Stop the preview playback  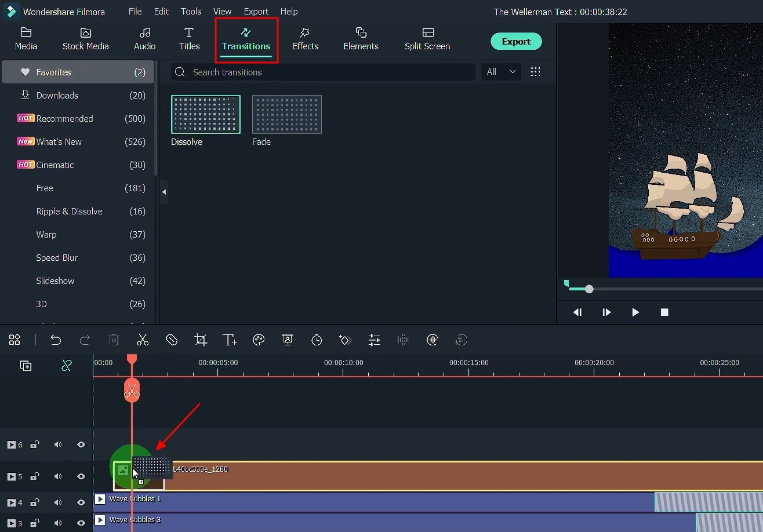pyautogui.click(x=664, y=312)
